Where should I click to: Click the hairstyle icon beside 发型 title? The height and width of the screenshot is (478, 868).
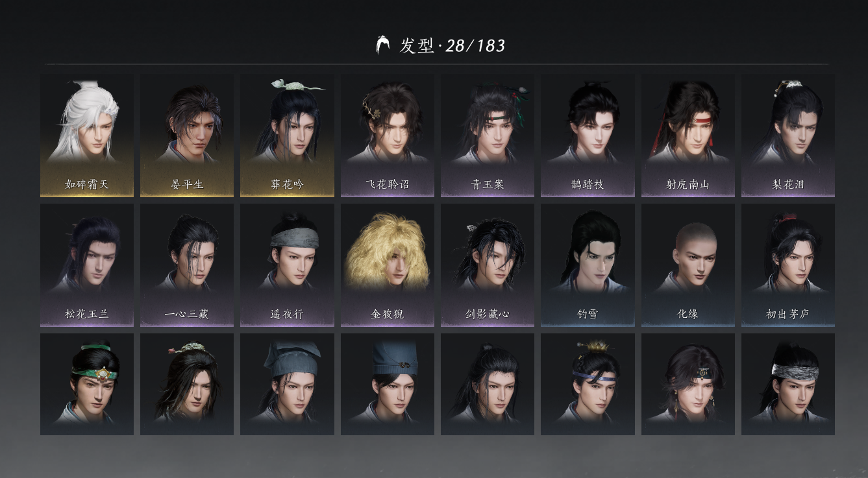[383, 45]
